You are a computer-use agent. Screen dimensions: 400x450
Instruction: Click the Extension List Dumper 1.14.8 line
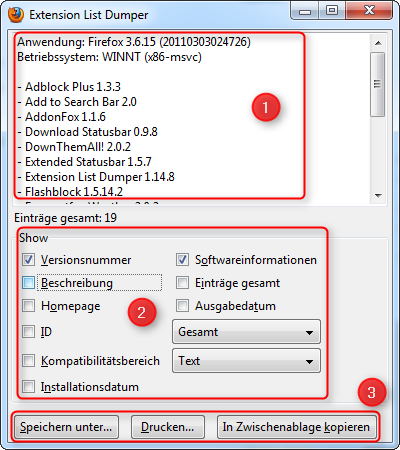(96, 177)
